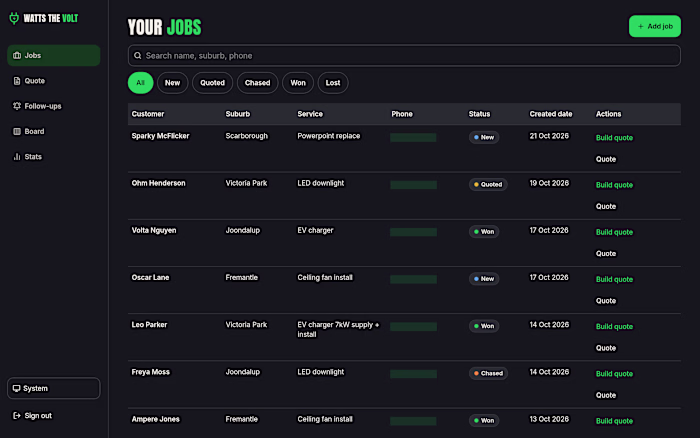This screenshot has height=438, width=700.
Task: Click the Suburb column header
Action: pyautogui.click(x=238, y=114)
